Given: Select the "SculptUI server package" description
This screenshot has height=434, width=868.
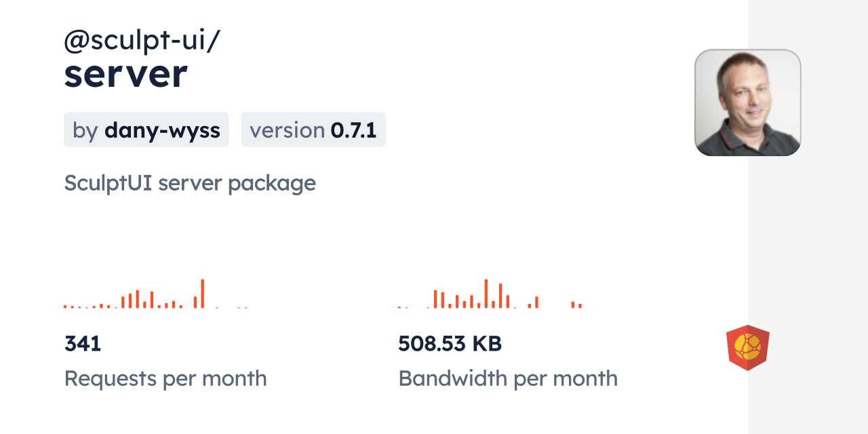Looking at the screenshot, I should coord(190,183).
